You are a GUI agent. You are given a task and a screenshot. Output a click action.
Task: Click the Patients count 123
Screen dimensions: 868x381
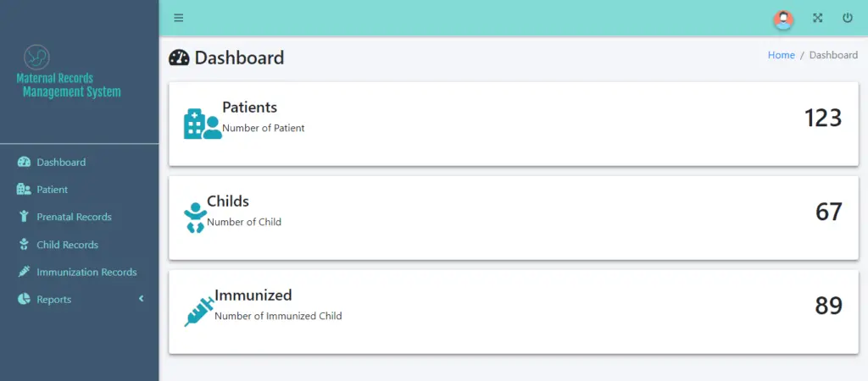tap(822, 118)
